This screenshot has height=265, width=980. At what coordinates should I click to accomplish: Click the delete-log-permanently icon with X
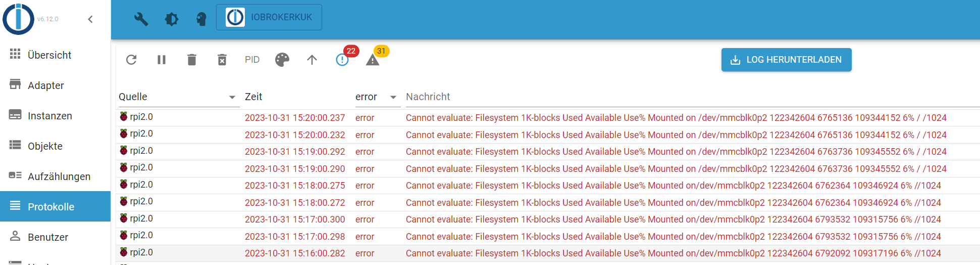(x=222, y=60)
